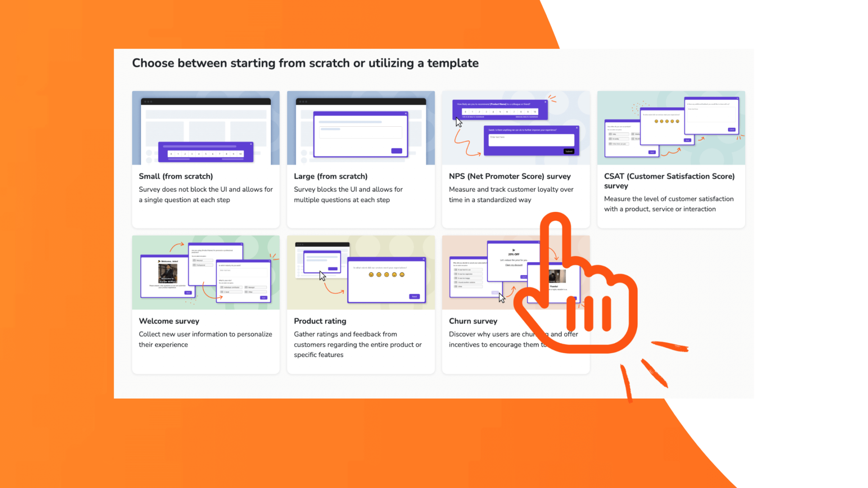
Task: Click the winking face emoji in Product rating preview
Action: [379, 275]
